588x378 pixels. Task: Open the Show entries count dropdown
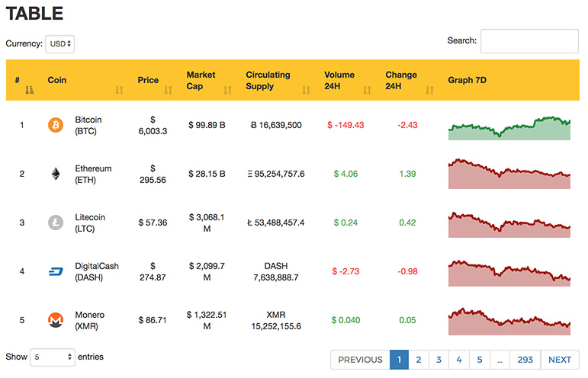pyautogui.click(x=53, y=357)
